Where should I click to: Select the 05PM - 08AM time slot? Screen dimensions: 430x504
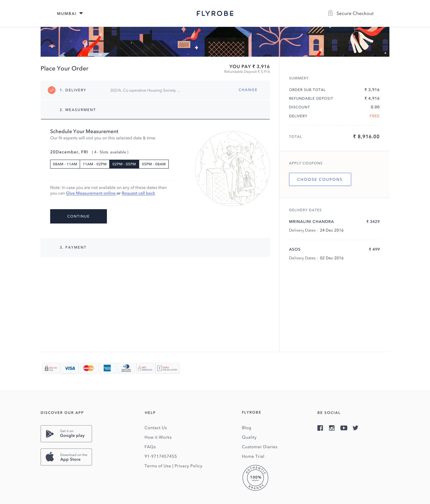(154, 164)
